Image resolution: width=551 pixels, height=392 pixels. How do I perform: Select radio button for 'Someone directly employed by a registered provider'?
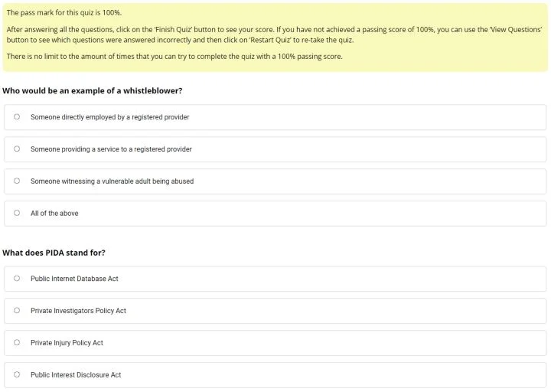tap(17, 117)
